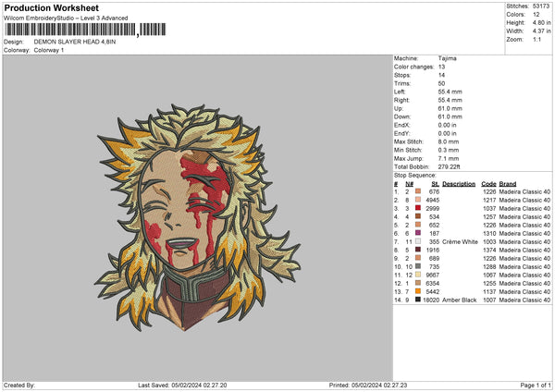The image size is (555, 392).
Task: Click the Total Bobbin value '279.22ft'
Action: (x=450, y=166)
